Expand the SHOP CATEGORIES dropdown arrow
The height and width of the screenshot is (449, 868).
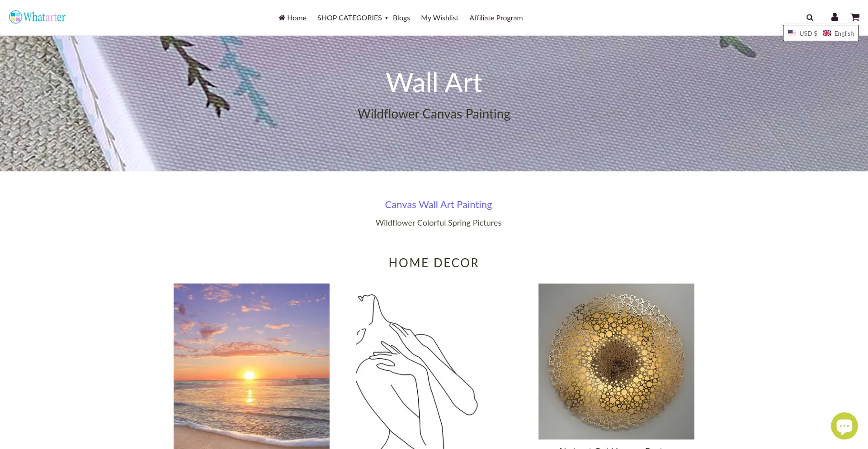tap(387, 18)
